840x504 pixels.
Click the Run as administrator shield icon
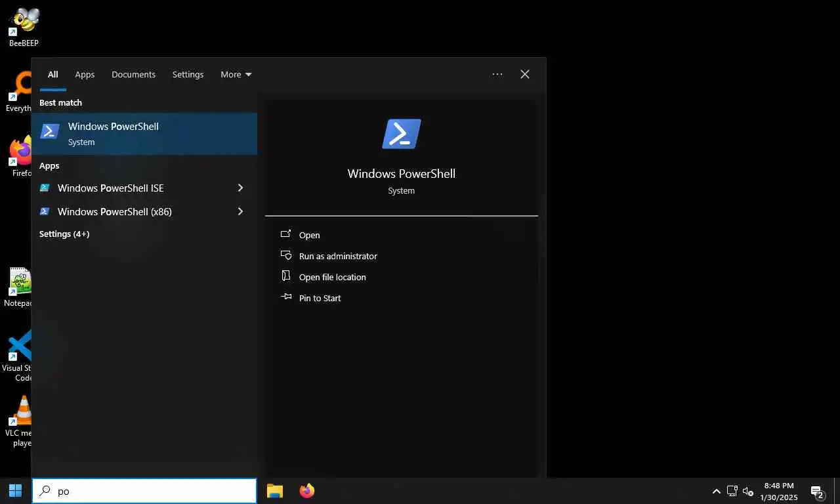click(x=285, y=255)
